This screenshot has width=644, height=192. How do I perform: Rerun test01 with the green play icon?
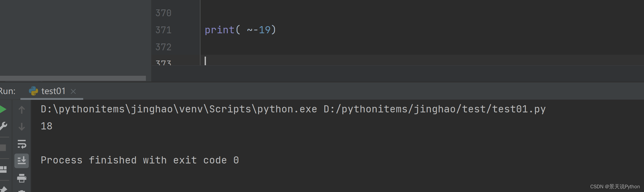pos(3,109)
